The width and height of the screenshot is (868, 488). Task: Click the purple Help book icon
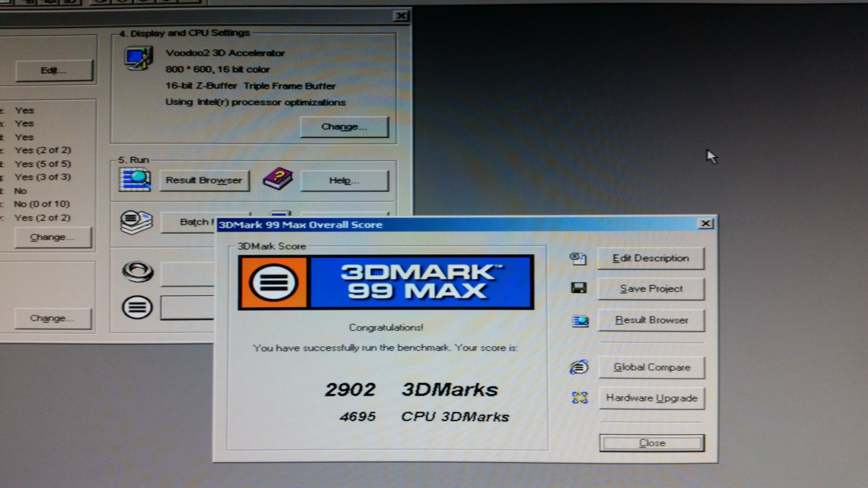pos(278,178)
